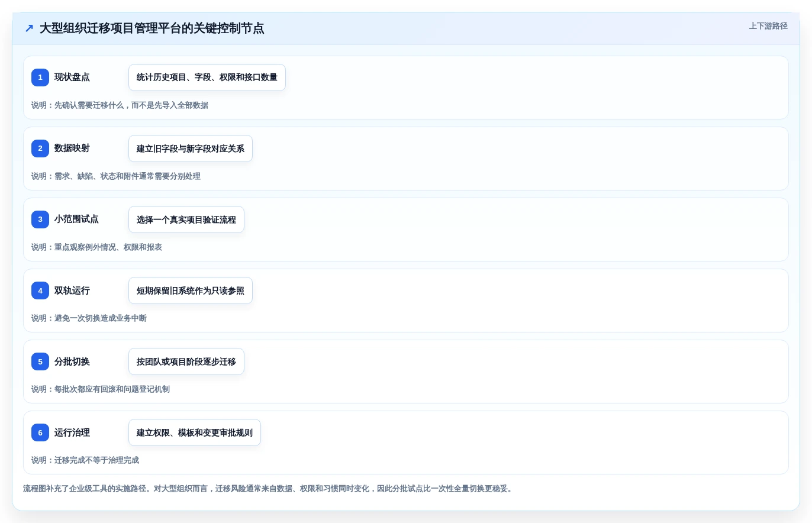This screenshot has height=523, width=812.
Task: Click the 选择一个真实项目验证流程 box
Action: pos(186,219)
